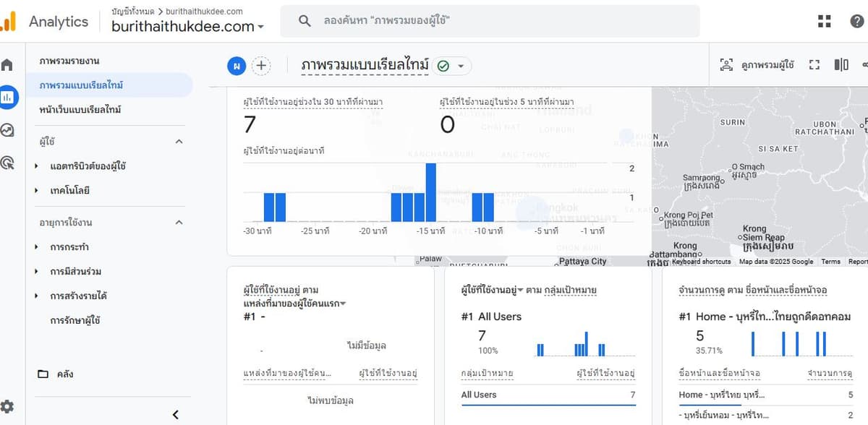Expand การมีส่วนร่วม tree item
Screen dimensions: 868x425
[x=37, y=272]
